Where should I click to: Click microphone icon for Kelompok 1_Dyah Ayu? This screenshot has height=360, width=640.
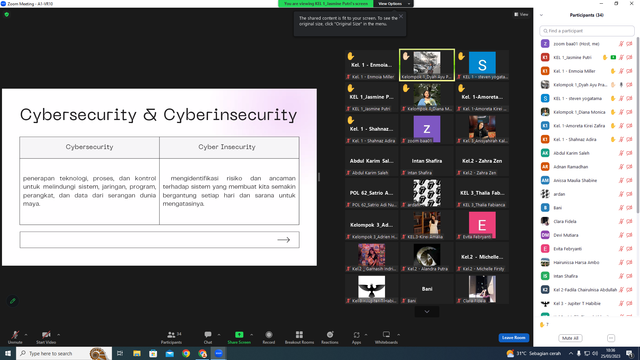pyautogui.click(x=621, y=85)
